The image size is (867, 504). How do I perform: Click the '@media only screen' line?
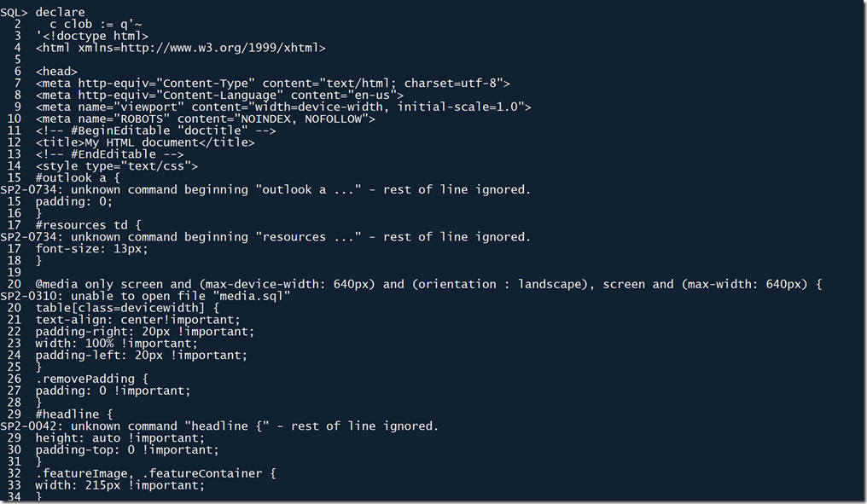point(428,284)
